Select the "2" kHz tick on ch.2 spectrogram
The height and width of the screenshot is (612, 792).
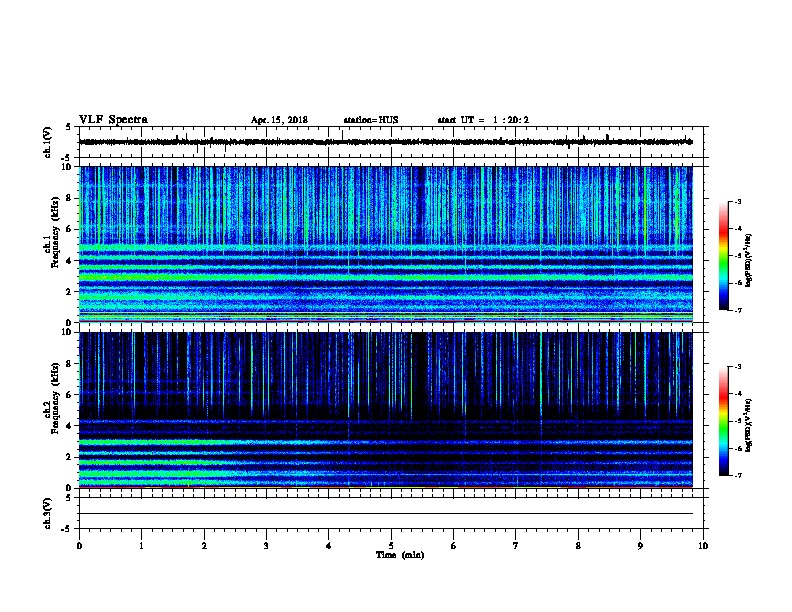[x=69, y=457]
